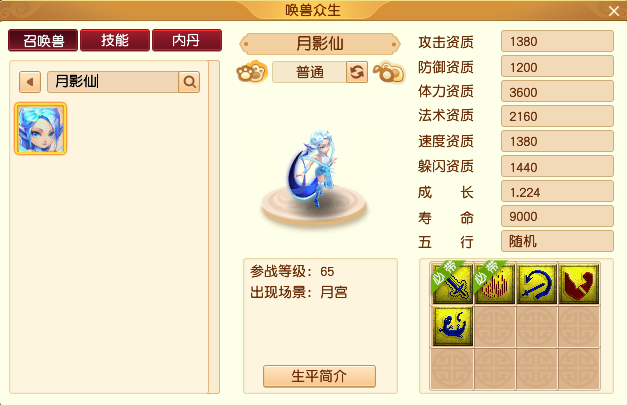Select the second 必带 skill icon
The height and width of the screenshot is (405, 627).
495,283
